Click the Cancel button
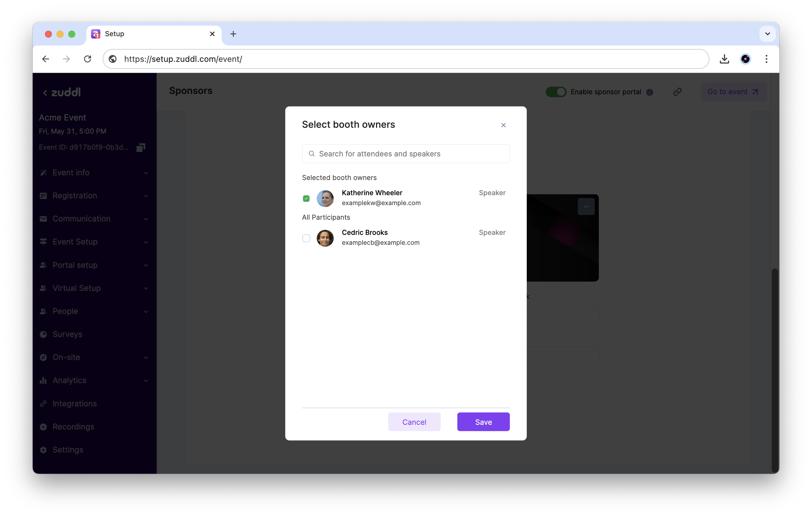This screenshot has height=517, width=812. [414, 422]
